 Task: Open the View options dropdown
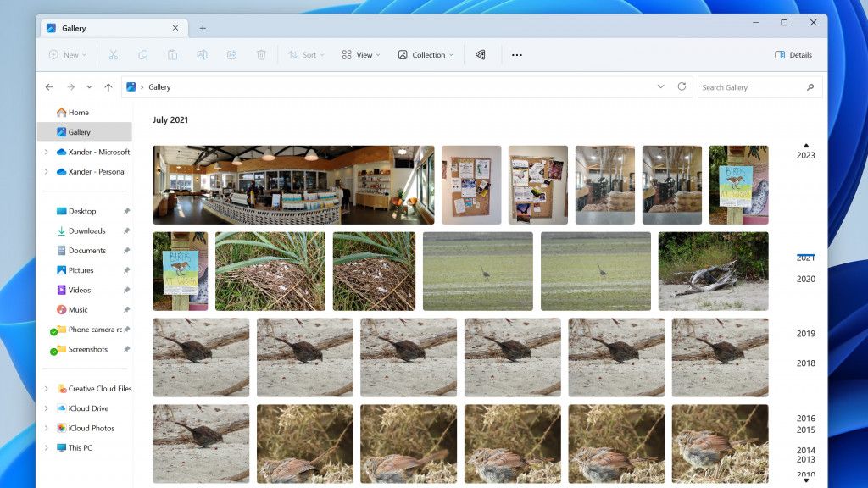[x=360, y=54]
